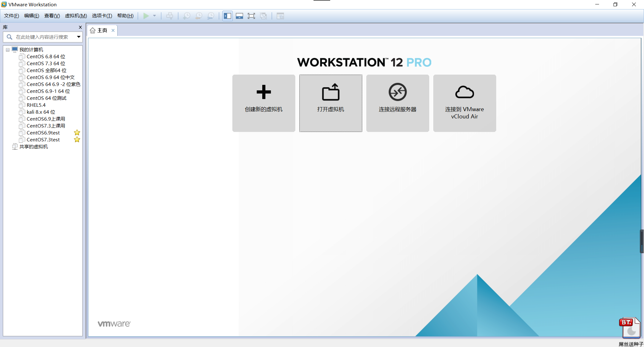Open the 虚拟机(M) menu
The width and height of the screenshot is (644, 347).
(x=76, y=16)
